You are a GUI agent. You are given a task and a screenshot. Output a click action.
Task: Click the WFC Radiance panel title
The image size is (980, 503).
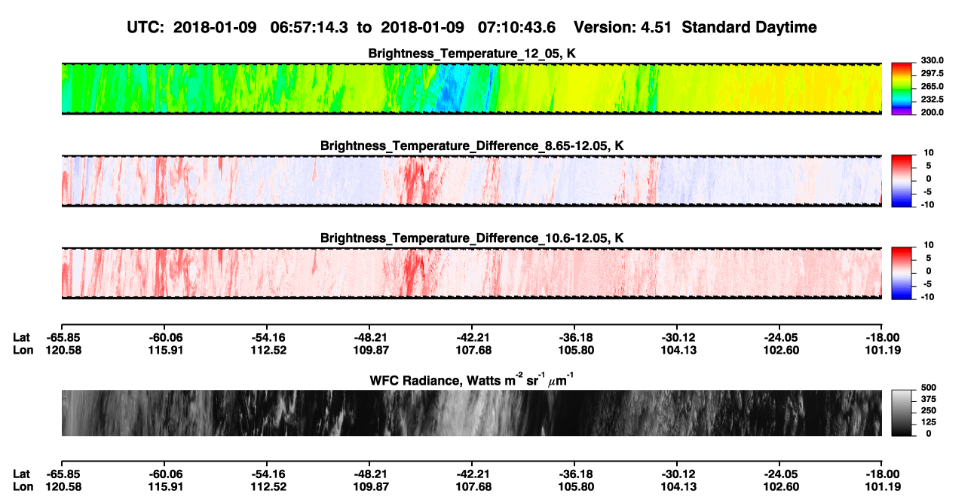tap(472, 380)
